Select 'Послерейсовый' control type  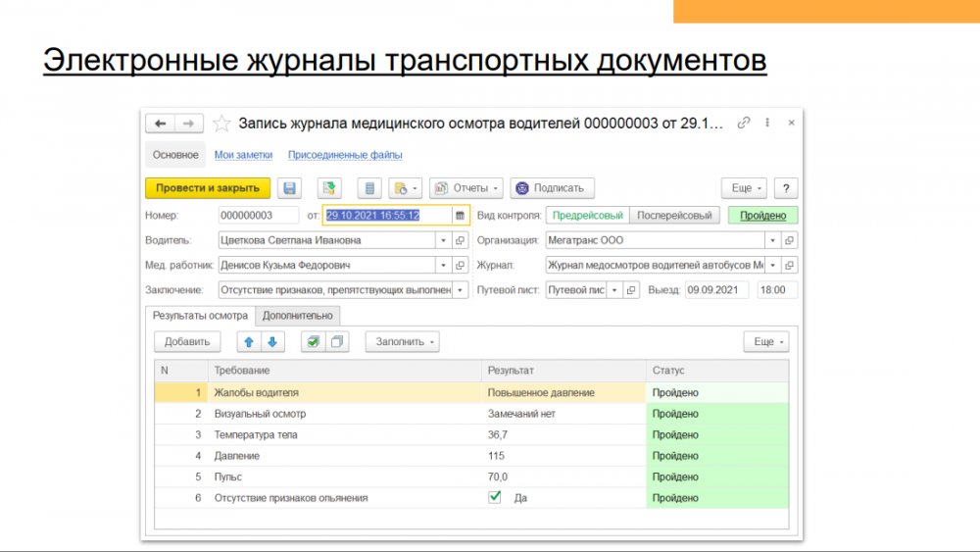pos(673,215)
